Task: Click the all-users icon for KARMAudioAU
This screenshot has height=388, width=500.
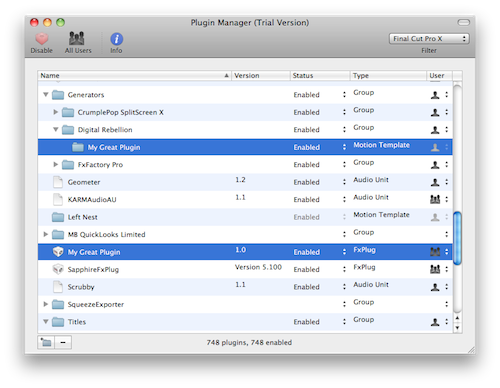Action: [x=435, y=199]
